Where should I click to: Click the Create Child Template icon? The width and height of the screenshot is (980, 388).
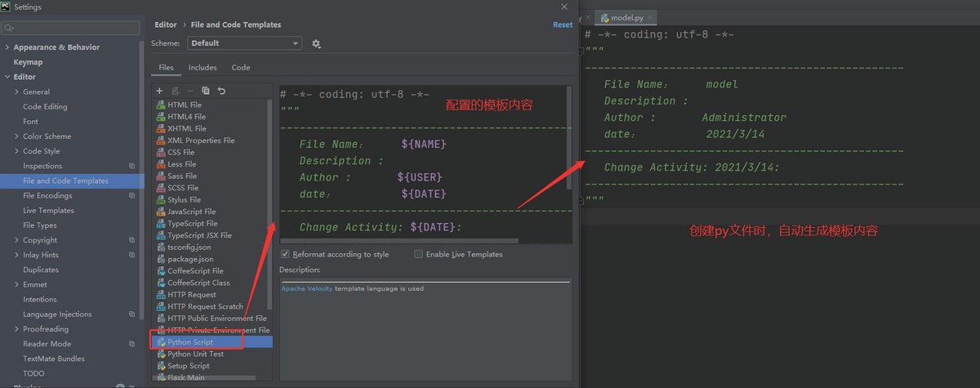[x=175, y=91]
